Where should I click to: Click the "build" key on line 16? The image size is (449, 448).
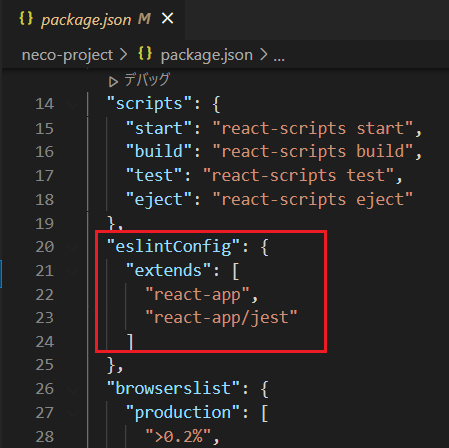pos(159,151)
